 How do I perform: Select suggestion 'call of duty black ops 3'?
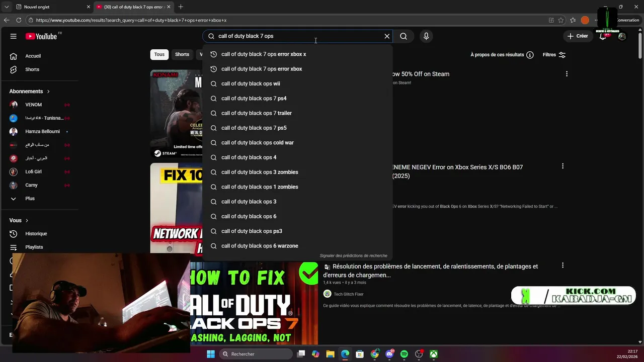tap(297, 202)
